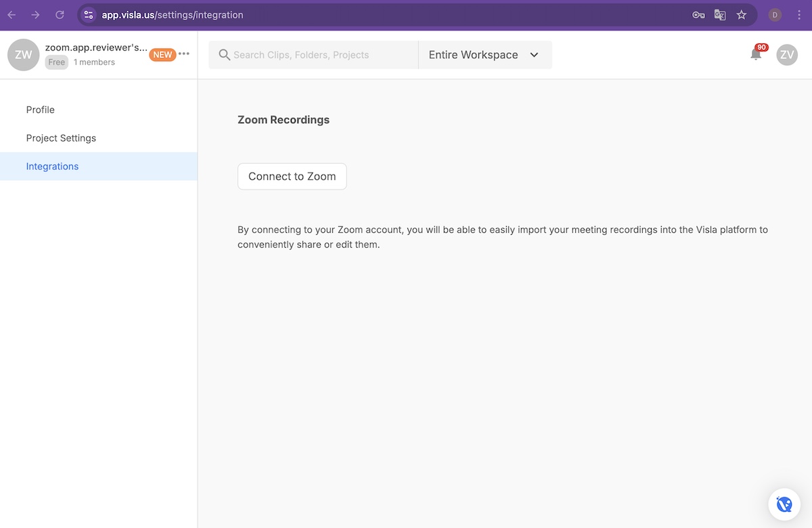
Task: Click the translate page icon
Action: click(720, 15)
